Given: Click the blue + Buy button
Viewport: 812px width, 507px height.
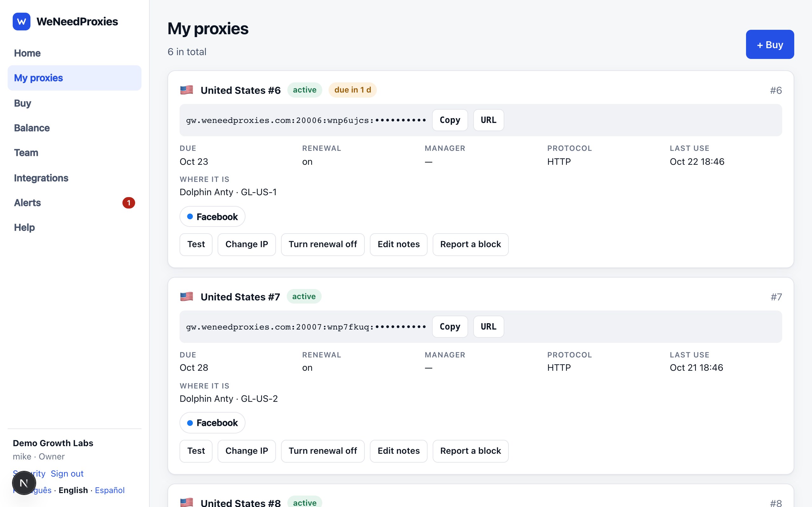Looking at the screenshot, I should pos(770,45).
